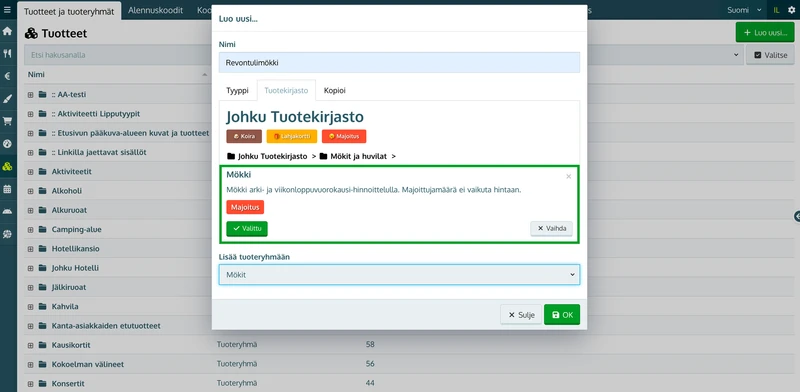Expand the Konsertit folder
Screen dimensions: 800x392
pos(30,383)
